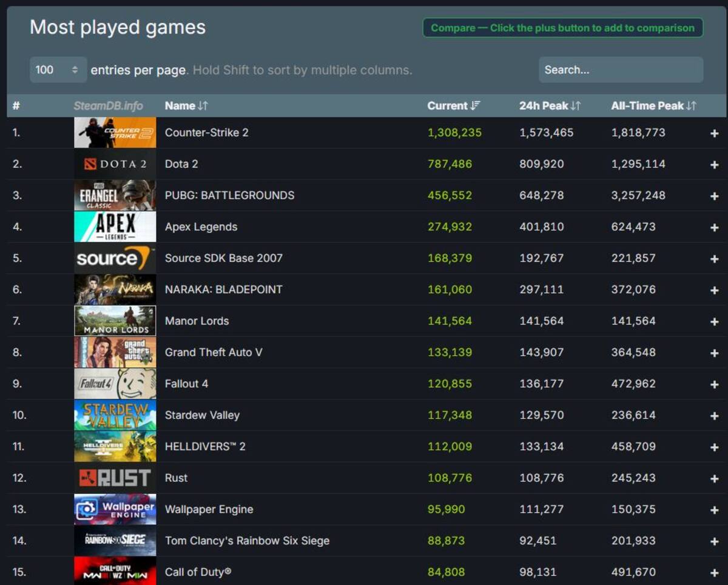Open the PUBG: BATTLEGROUNDS name link
The width and height of the screenshot is (728, 585).
[x=229, y=195]
